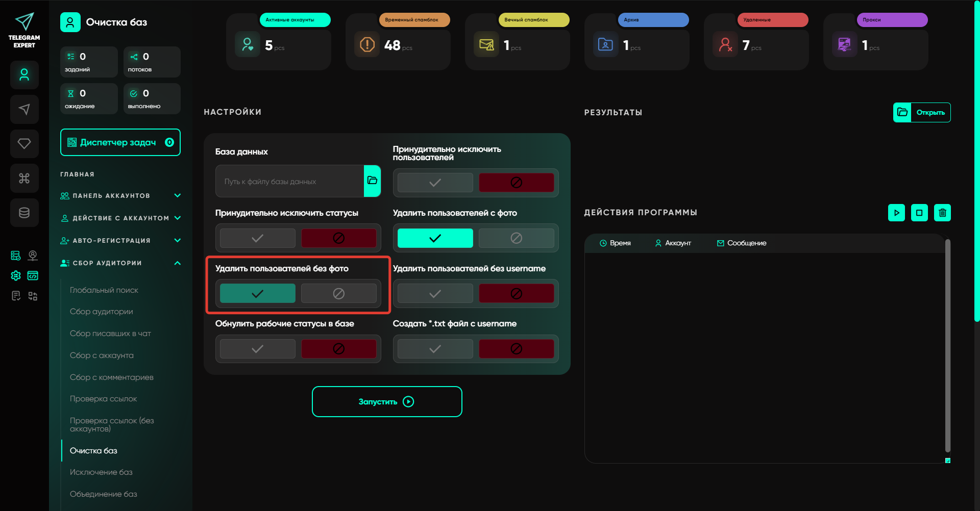Click the database file path input field
Viewport: 980px width, 511px height.
[289, 181]
